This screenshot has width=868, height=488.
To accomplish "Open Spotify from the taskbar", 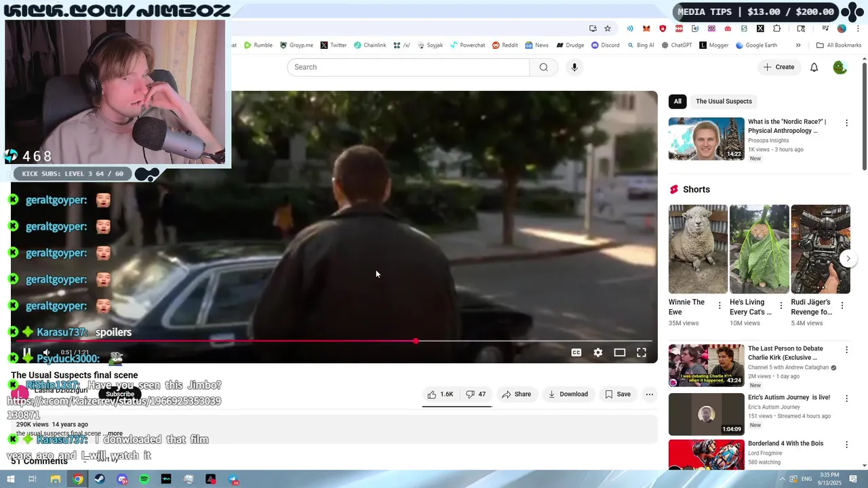I will pos(144,479).
